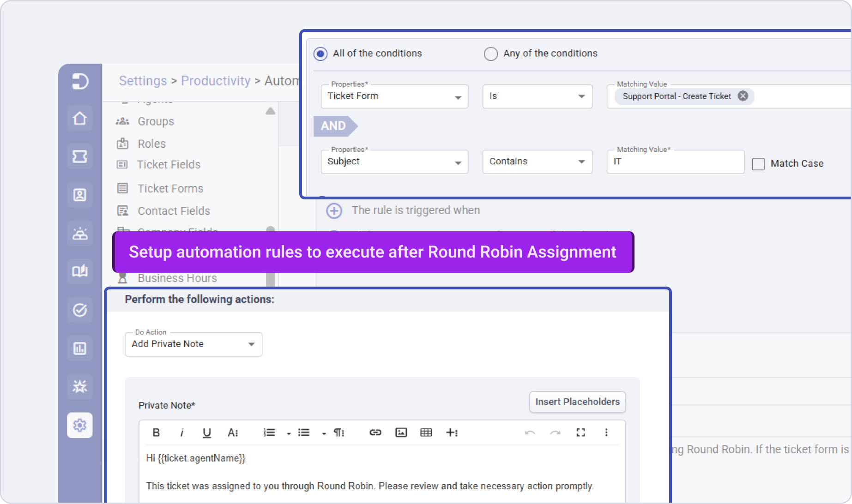Open the font size tool in editor
The width and height of the screenshot is (852, 504).
[x=233, y=432]
